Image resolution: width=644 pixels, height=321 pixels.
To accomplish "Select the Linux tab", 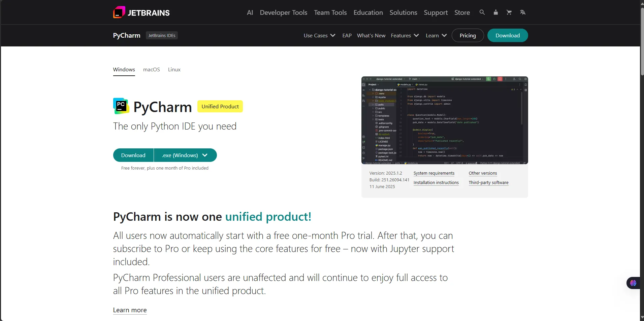I will 174,70.
